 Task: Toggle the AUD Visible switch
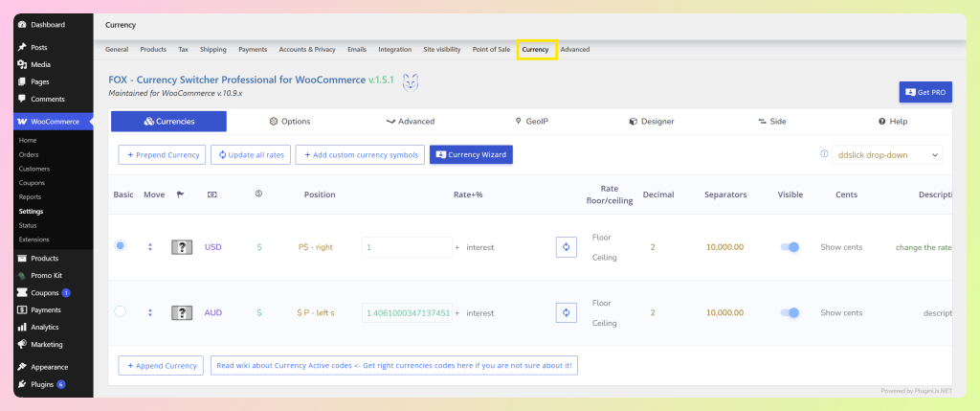790,312
